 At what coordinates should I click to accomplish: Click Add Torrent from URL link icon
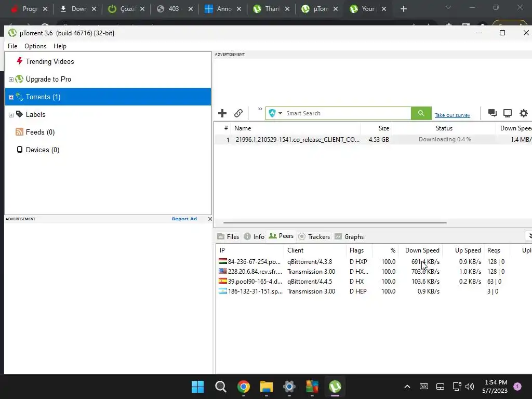click(238, 113)
